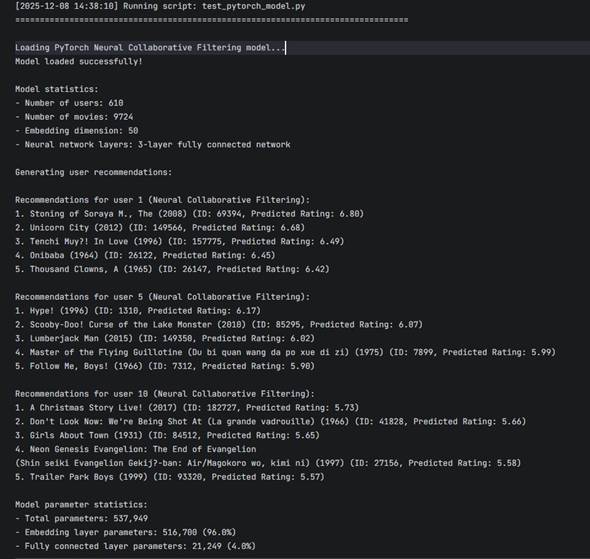Click the 'Neon Genesis Evangelion: The End of Evangelion' line
The width and height of the screenshot is (590, 559).
click(x=135, y=450)
